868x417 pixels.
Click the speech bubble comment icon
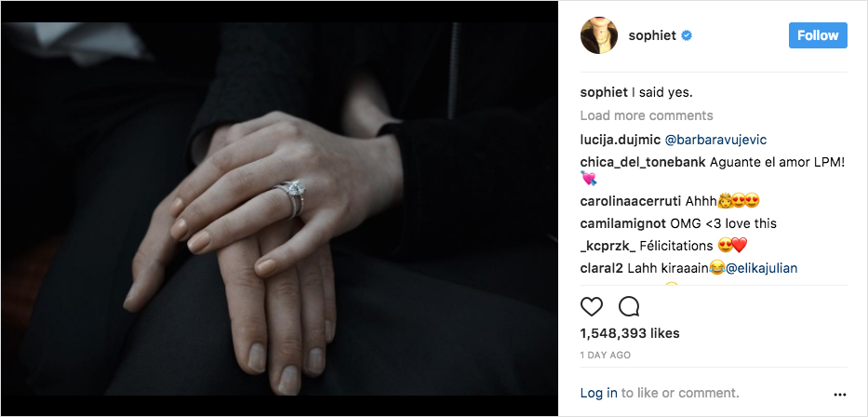[629, 306]
